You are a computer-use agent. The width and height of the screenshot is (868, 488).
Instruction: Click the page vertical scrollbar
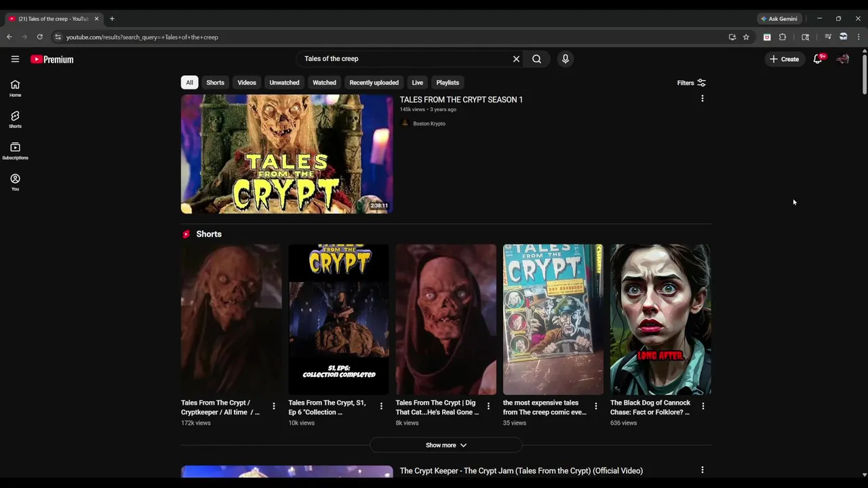pos(864,74)
